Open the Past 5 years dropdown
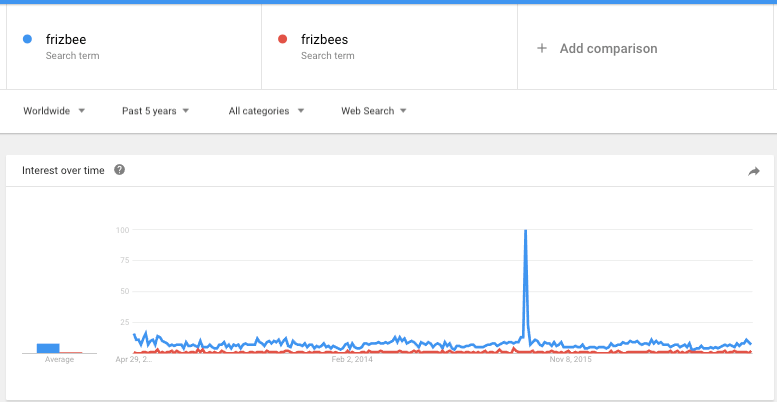This screenshot has width=777, height=402. (x=156, y=111)
